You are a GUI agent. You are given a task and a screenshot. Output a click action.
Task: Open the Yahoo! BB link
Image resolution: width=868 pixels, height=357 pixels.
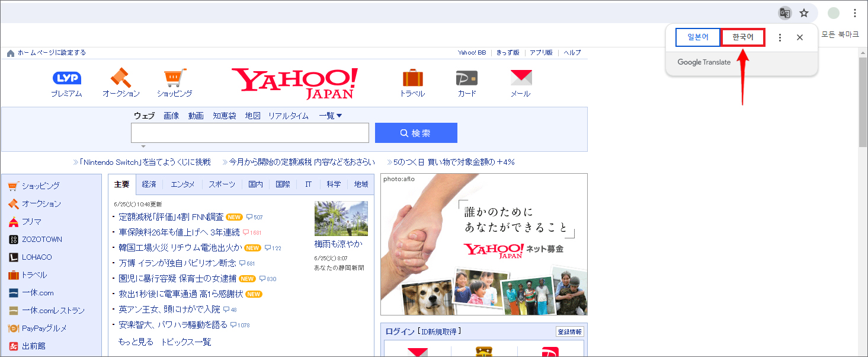coord(472,53)
